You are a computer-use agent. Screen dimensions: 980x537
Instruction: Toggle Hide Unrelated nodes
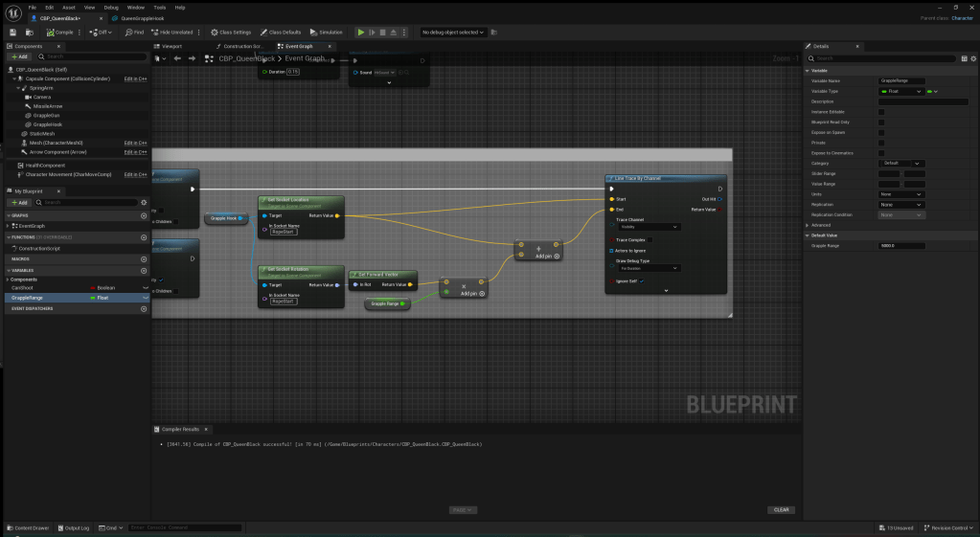(x=171, y=32)
